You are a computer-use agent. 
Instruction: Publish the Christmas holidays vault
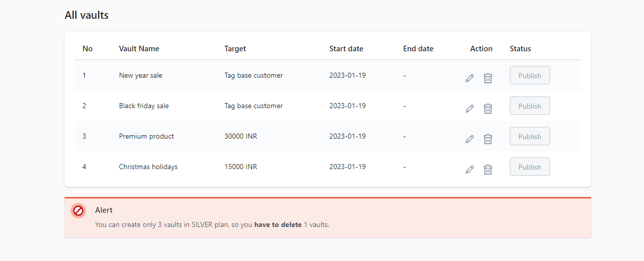(x=530, y=167)
